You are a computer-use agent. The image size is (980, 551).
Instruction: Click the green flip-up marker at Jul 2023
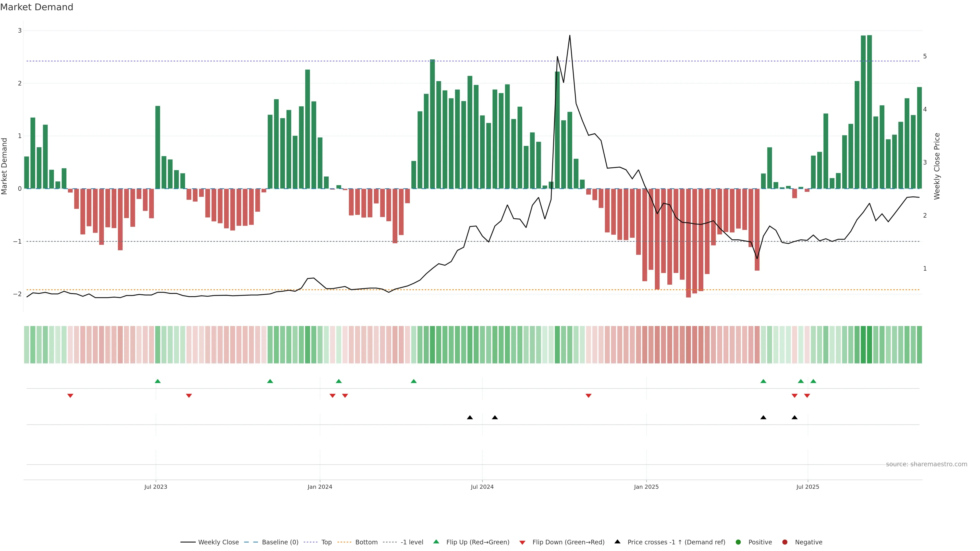click(158, 381)
